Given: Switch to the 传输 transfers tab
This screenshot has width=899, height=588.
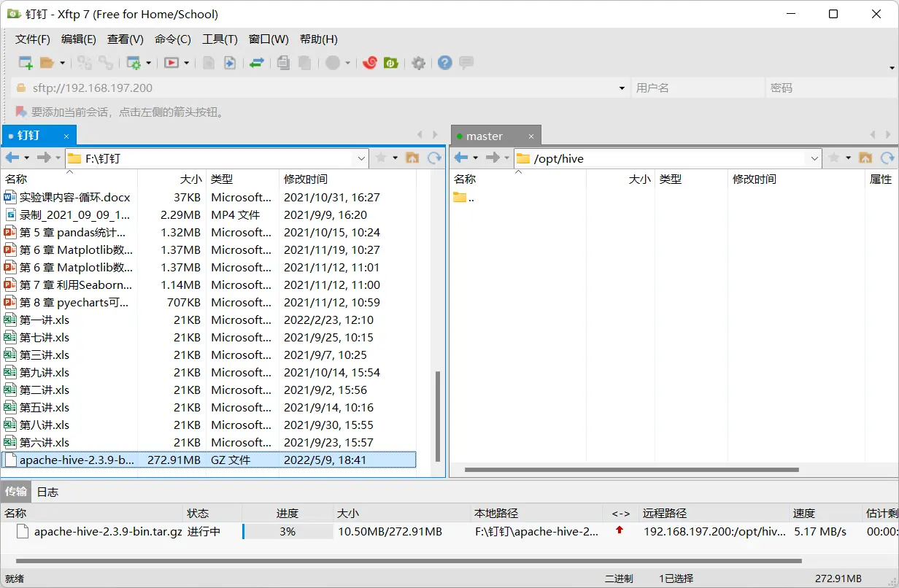Looking at the screenshot, I should click(16, 492).
